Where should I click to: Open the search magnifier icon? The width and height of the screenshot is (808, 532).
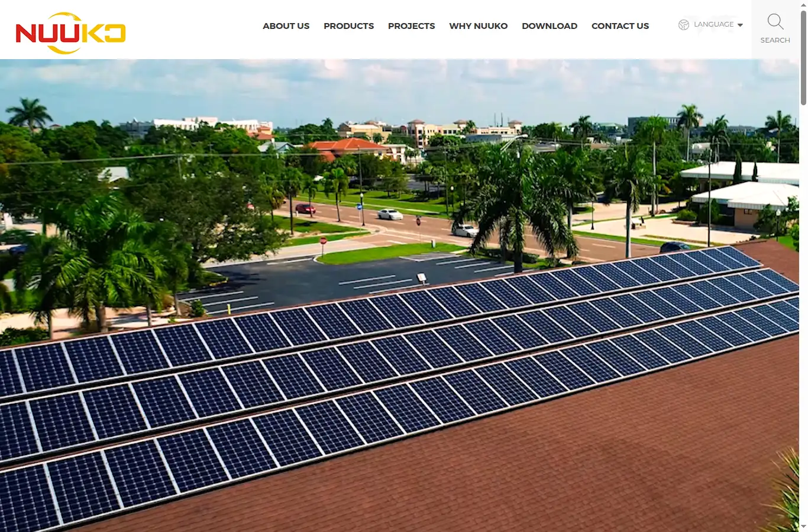pos(775,22)
